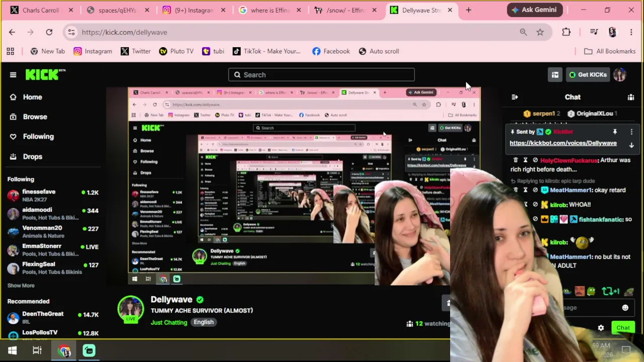Open the media controls icon in toolbar
This screenshot has width=644, height=362.
pyautogui.click(x=594, y=32)
